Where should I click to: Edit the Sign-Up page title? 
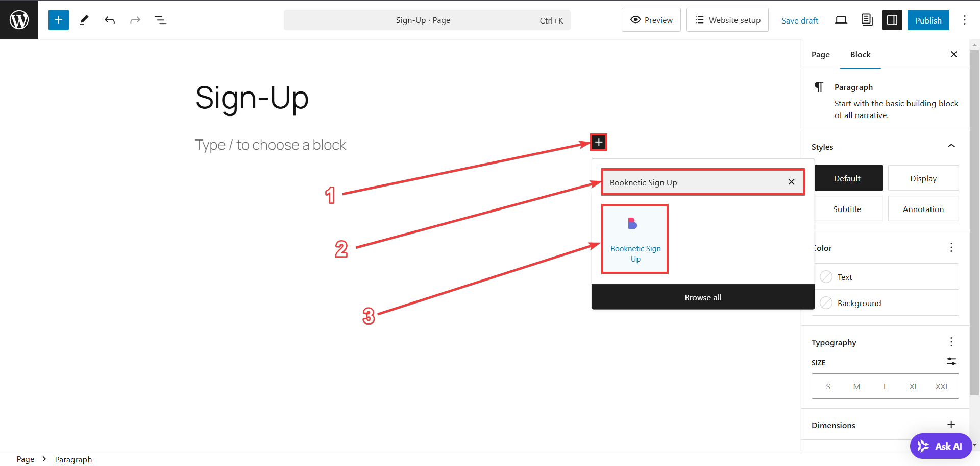click(x=252, y=98)
